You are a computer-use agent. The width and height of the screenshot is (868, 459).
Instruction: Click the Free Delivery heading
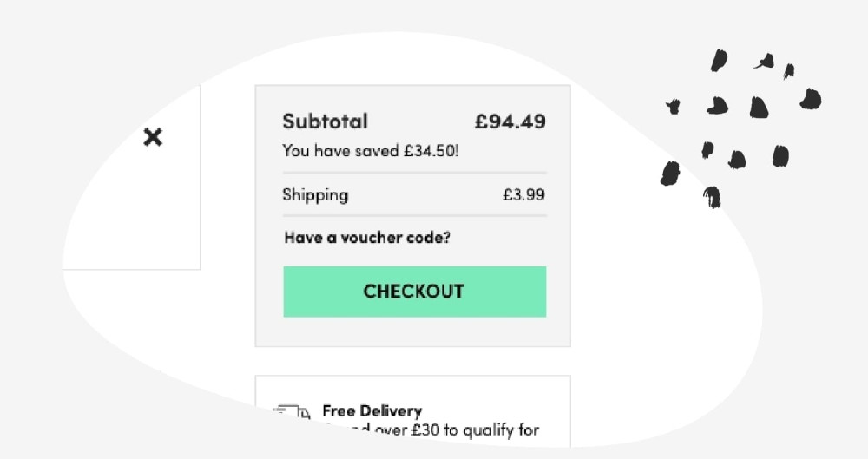point(372,410)
